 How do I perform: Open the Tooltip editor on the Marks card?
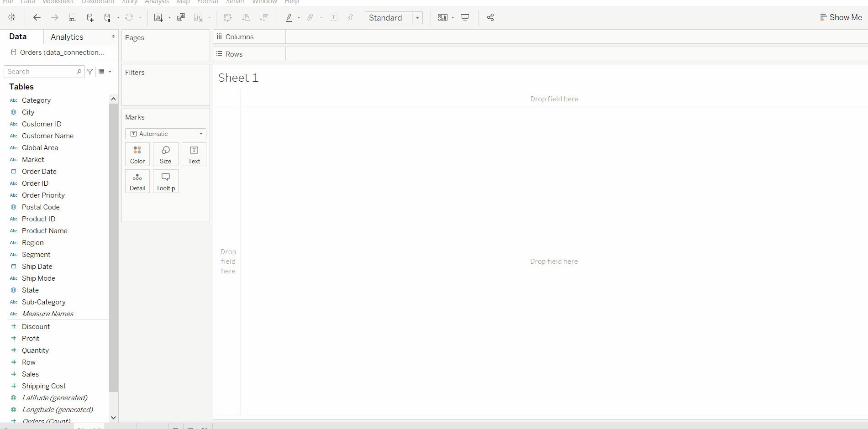point(165,181)
